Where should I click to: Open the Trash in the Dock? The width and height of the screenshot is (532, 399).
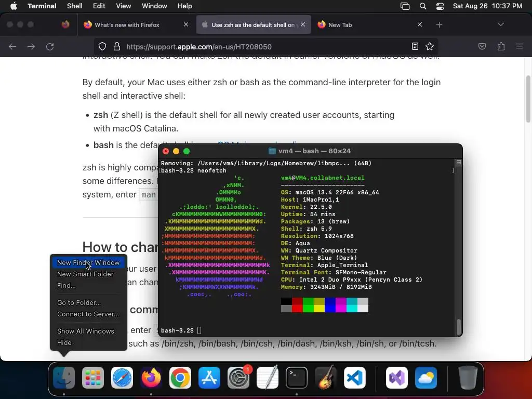[x=468, y=378]
